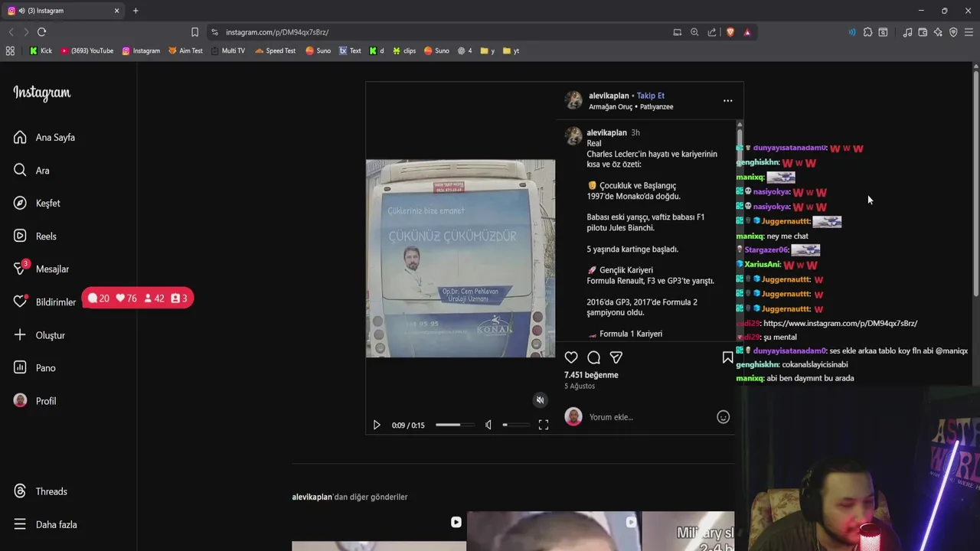980x551 pixels.
Task: Open clips bookmark
Action: click(x=404, y=51)
